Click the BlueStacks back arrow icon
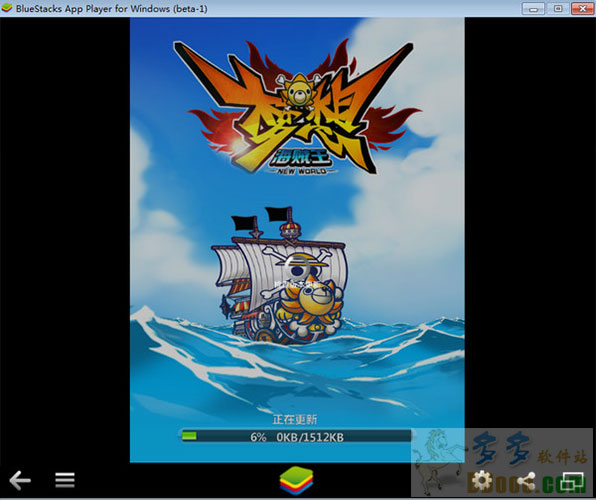This screenshot has width=596, height=500. tap(20, 480)
